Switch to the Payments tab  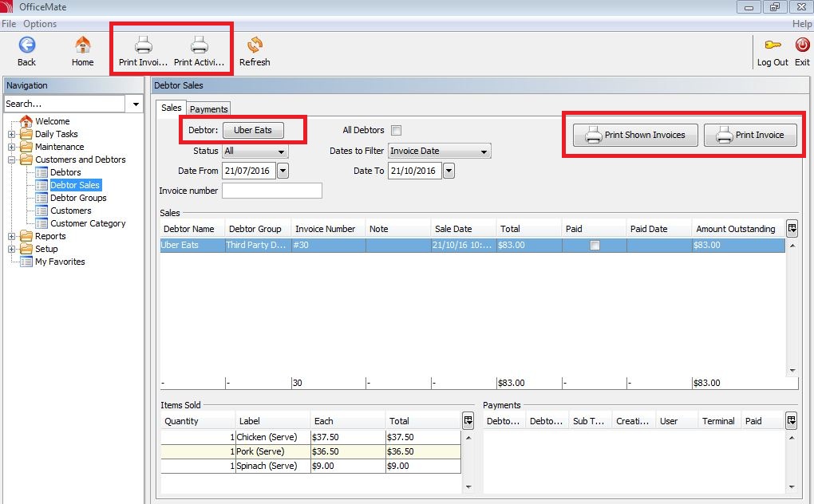[x=209, y=109]
